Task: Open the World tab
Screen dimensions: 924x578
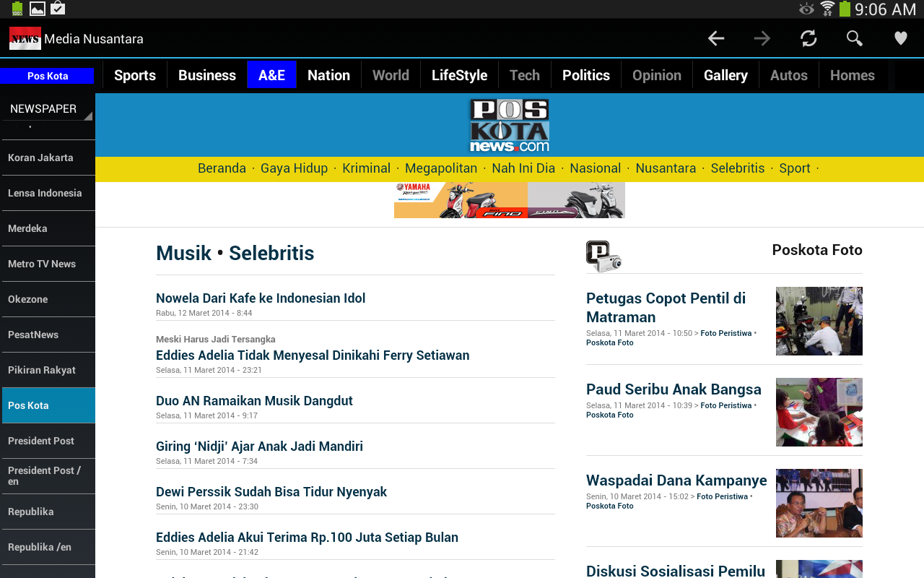Action: 391,75
